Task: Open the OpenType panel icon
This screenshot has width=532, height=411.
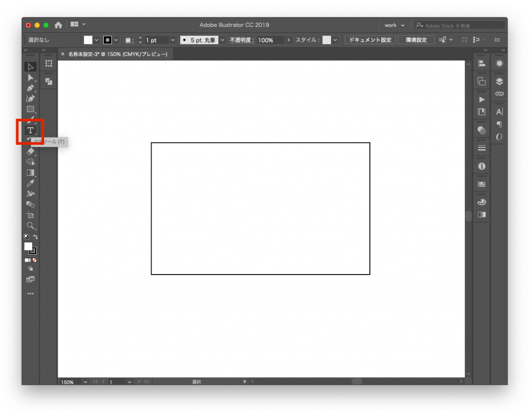Action: tap(499, 136)
